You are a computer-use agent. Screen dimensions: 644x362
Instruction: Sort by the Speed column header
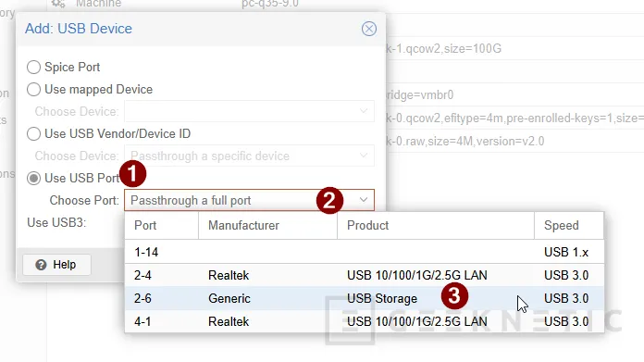pyautogui.click(x=569, y=226)
